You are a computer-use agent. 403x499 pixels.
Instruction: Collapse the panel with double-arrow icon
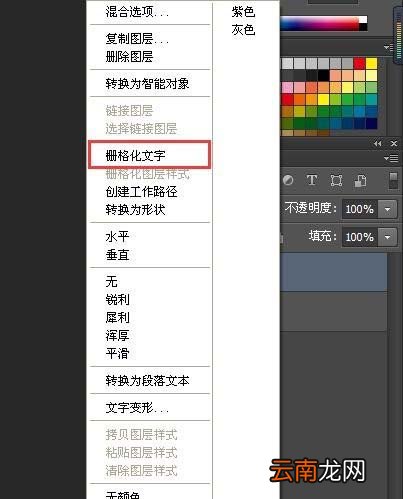[x=378, y=144]
